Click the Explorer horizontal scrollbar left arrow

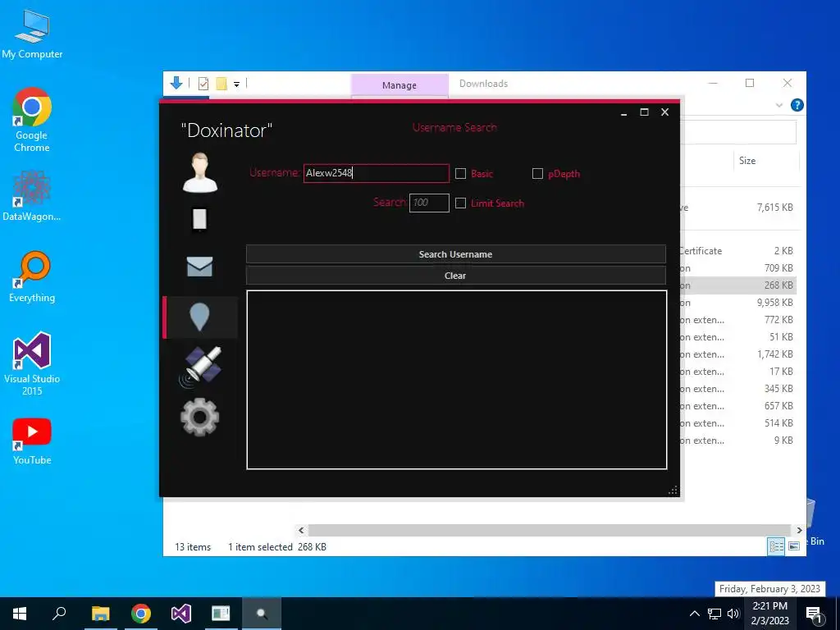301,530
